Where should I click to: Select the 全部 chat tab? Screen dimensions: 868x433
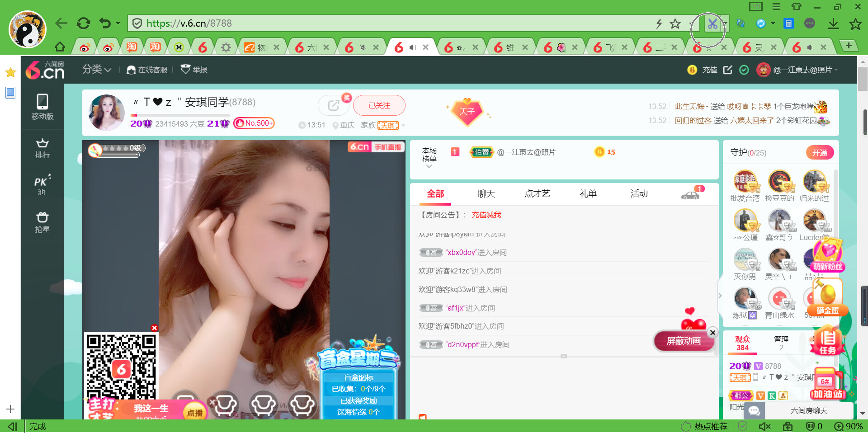(436, 194)
